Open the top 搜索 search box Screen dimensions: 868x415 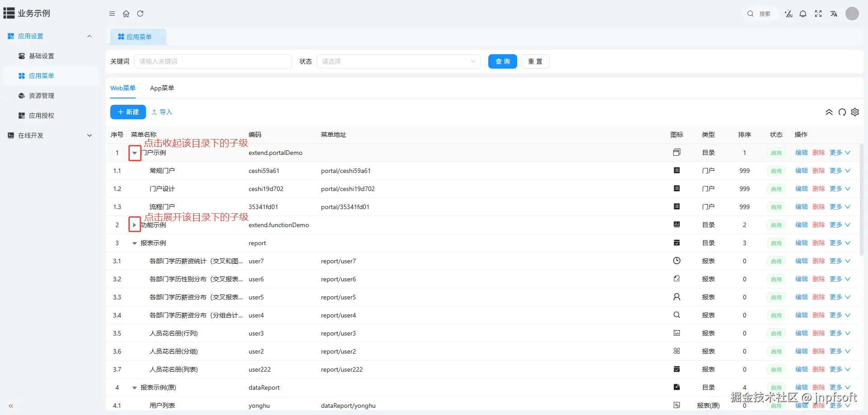coord(761,14)
